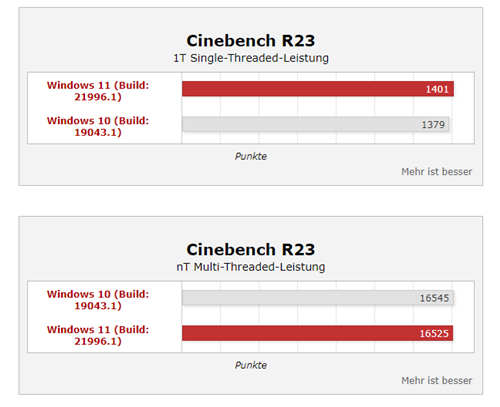Select the 16525 score value
Viewport: 500px width, 407px height.
pos(434,333)
